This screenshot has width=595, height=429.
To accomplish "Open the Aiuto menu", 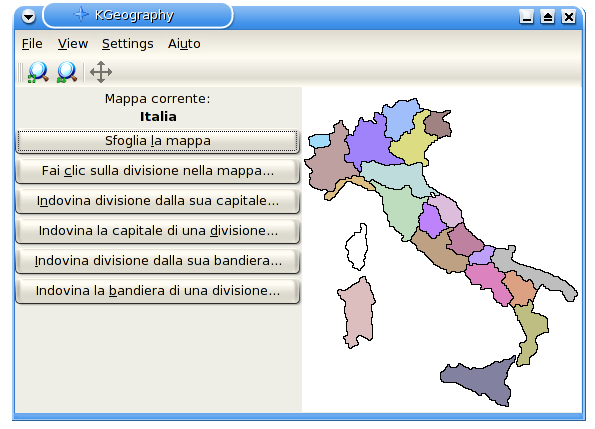I will (x=184, y=44).
